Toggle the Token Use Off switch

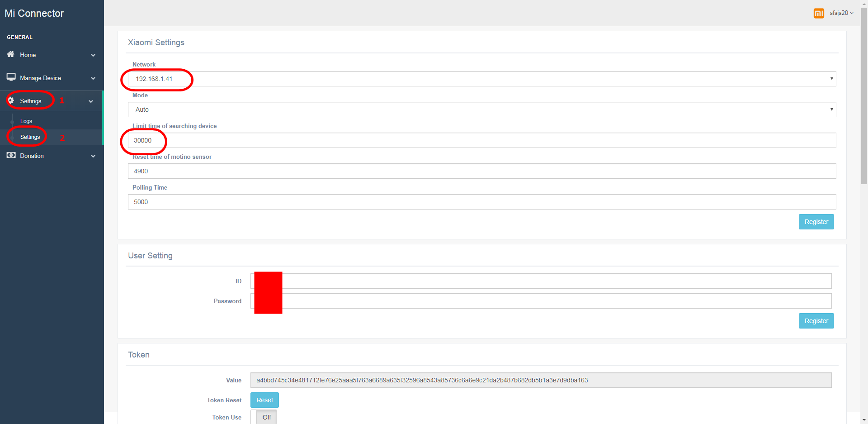tap(264, 417)
